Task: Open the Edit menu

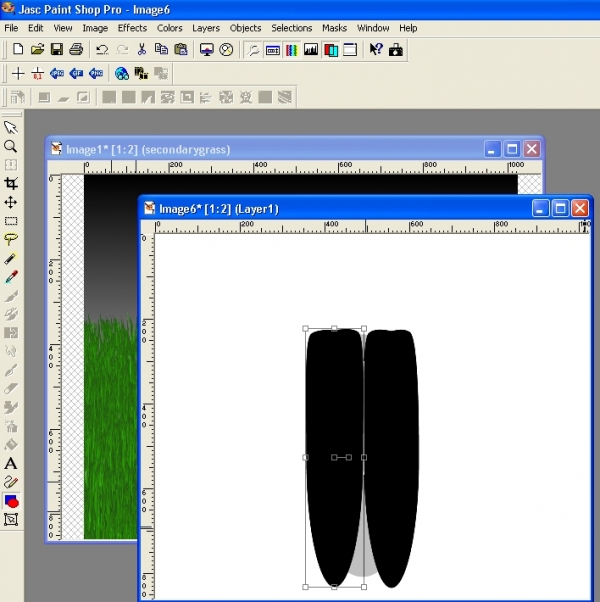Action: pyautogui.click(x=36, y=28)
